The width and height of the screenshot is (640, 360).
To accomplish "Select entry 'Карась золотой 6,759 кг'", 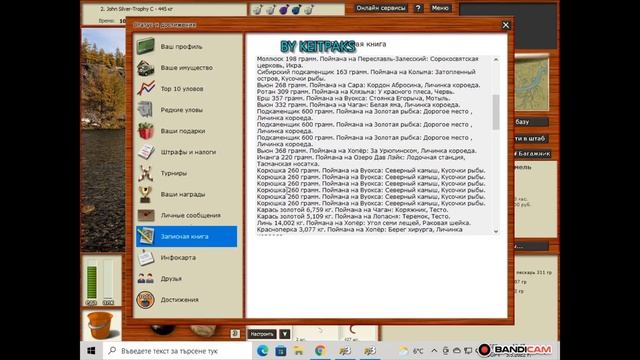I will 352,210.
